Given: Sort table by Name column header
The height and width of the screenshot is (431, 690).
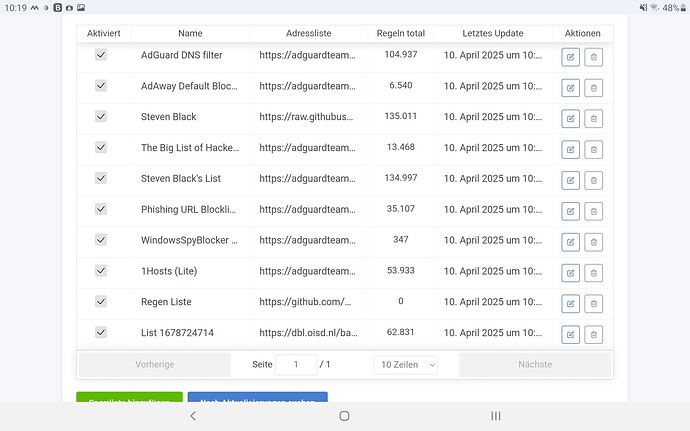Looking at the screenshot, I should pyautogui.click(x=190, y=33).
